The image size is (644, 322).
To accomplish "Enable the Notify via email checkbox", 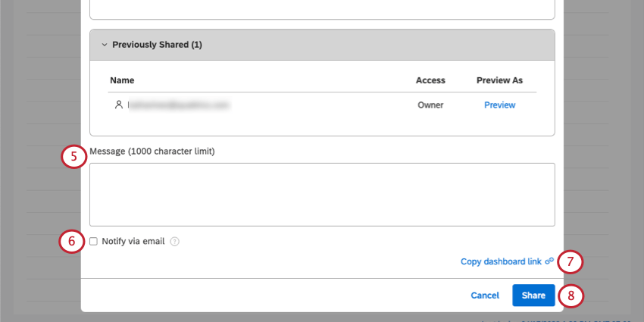I will [93, 242].
